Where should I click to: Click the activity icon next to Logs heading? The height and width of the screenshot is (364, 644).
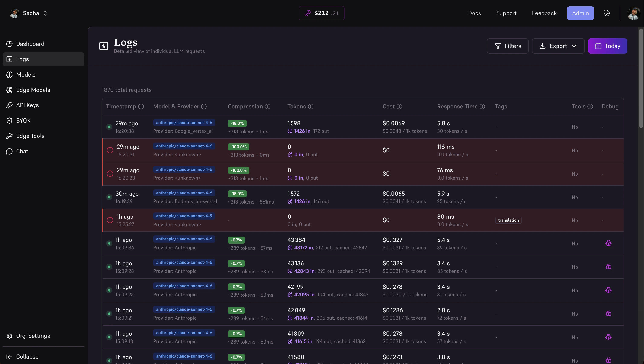(x=104, y=46)
